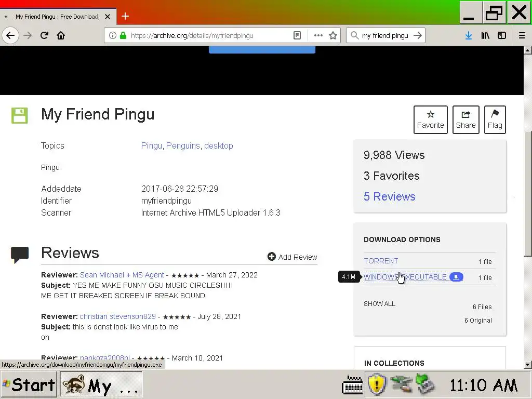Restore down the browser window
The image size is (532, 399).
point(495,12)
